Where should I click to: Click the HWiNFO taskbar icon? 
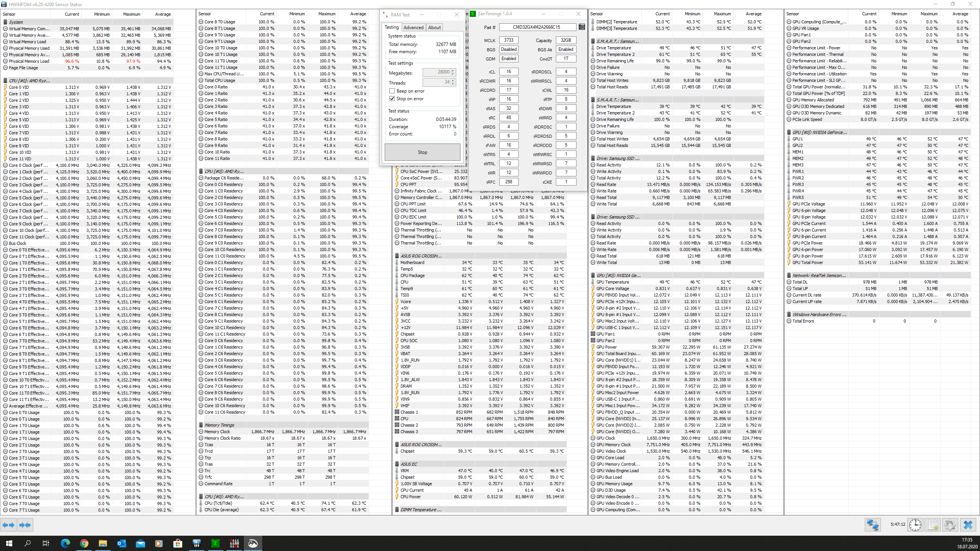[x=196, y=543]
